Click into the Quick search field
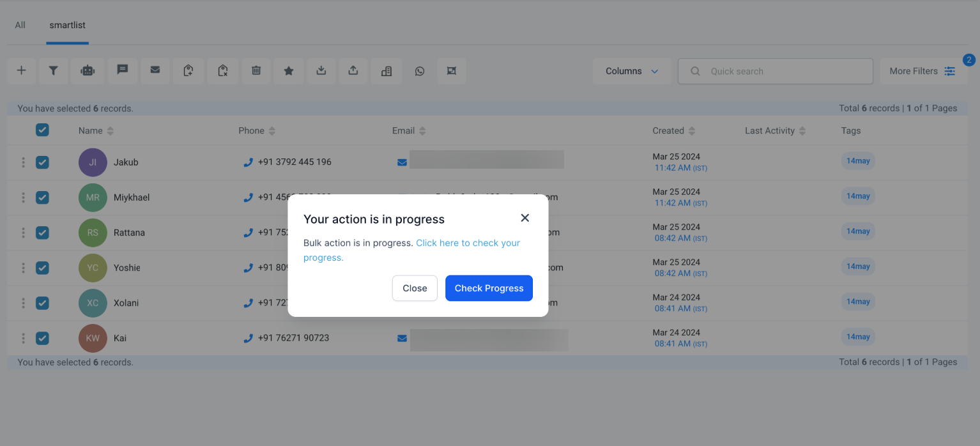Screen dimensions: 980x446 [776, 71]
